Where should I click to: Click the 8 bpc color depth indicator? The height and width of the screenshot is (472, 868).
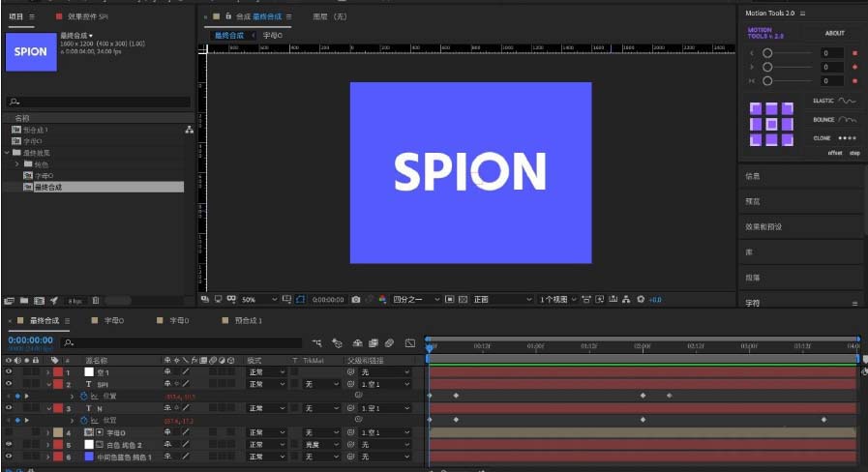75,301
